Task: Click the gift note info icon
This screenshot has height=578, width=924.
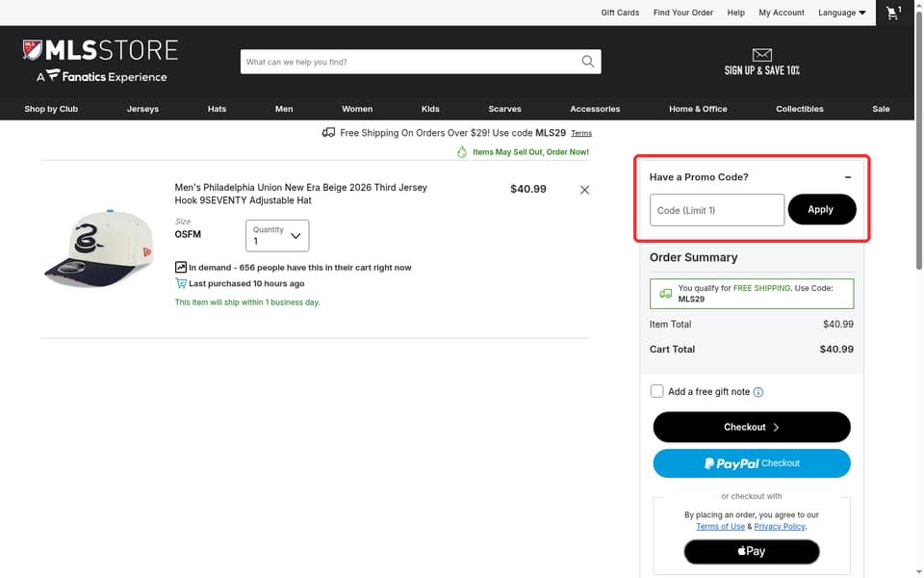Action: coord(758,392)
